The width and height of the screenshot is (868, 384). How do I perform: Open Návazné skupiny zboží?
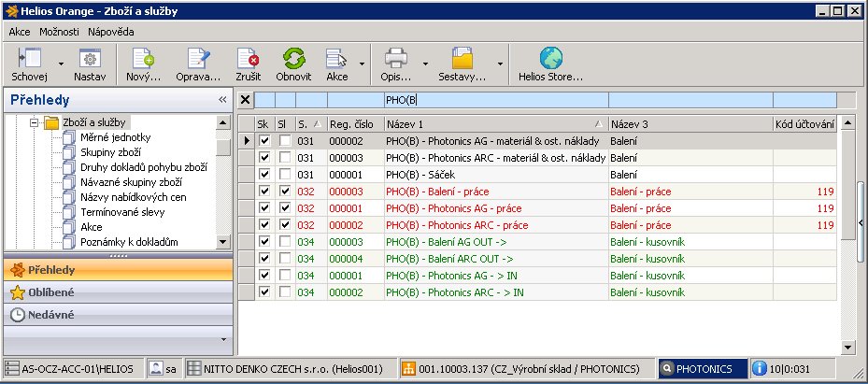131,182
